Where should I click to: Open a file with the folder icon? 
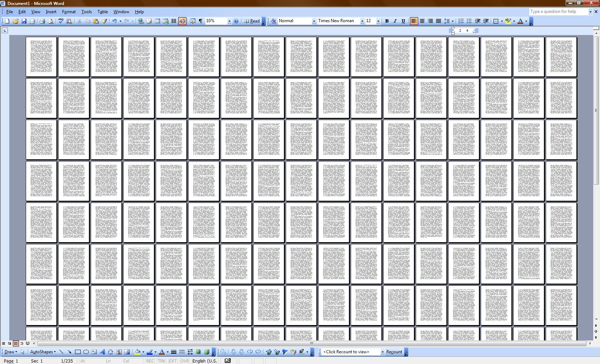pyautogui.click(x=15, y=21)
